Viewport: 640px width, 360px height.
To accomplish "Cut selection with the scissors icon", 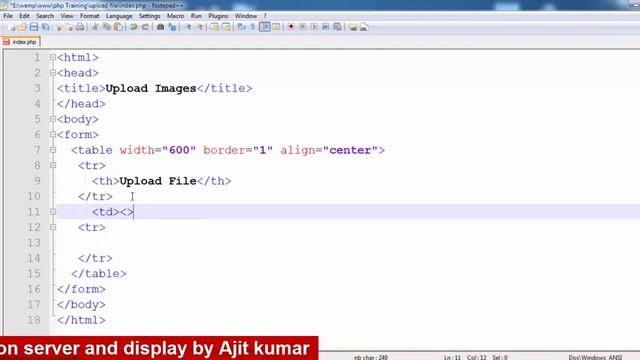I will pyautogui.click(x=95, y=27).
